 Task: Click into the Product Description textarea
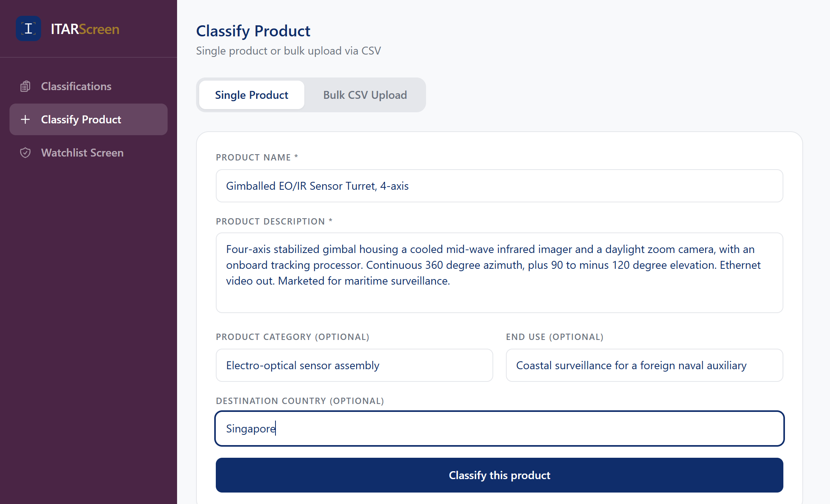point(500,273)
